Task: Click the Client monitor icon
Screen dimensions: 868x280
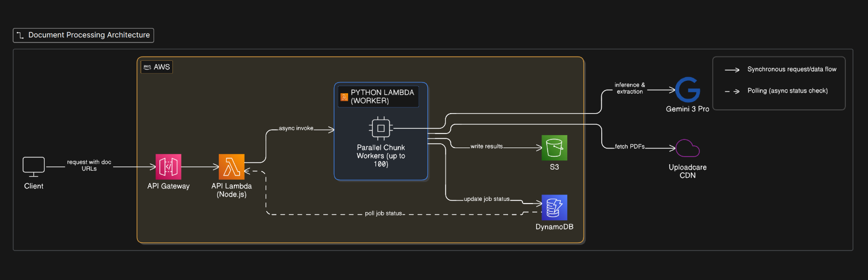Action: tap(33, 167)
